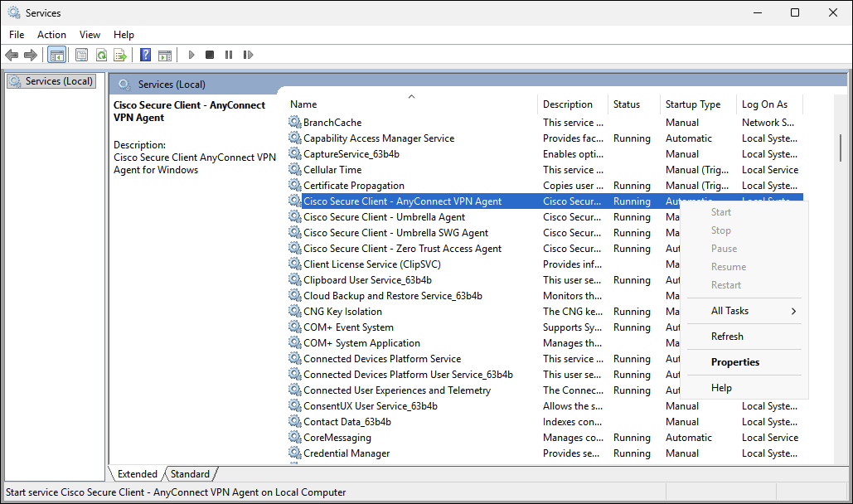This screenshot has height=504, width=853.
Task: Expand the All Tasks submenu
Action: 744,311
